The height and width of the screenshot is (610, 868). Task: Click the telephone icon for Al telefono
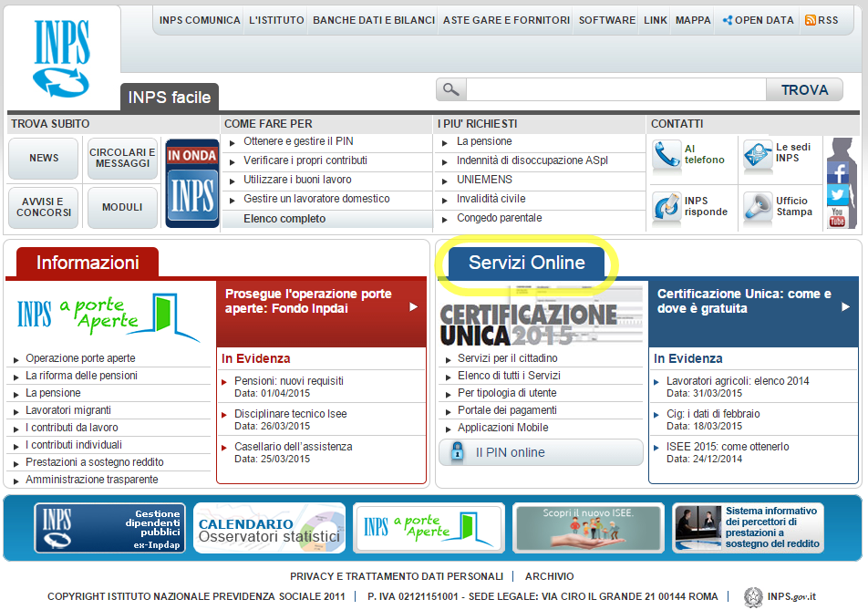click(666, 154)
